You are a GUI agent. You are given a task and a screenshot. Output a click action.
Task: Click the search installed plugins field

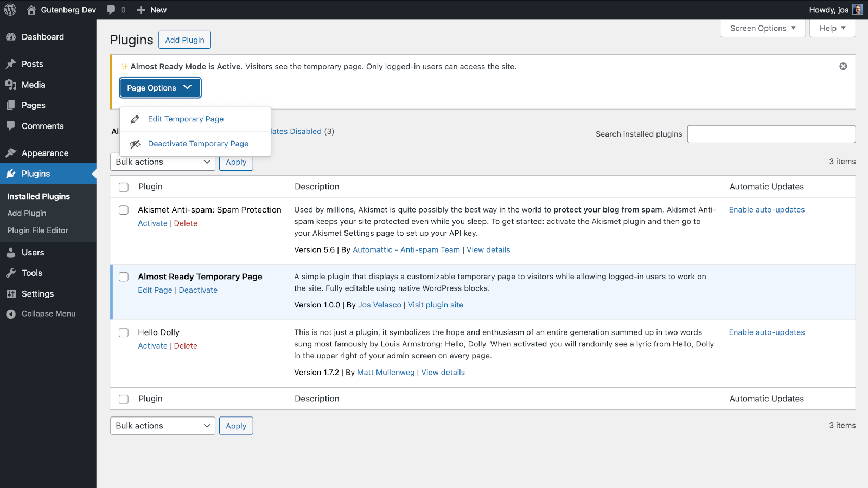[x=771, y=134]
